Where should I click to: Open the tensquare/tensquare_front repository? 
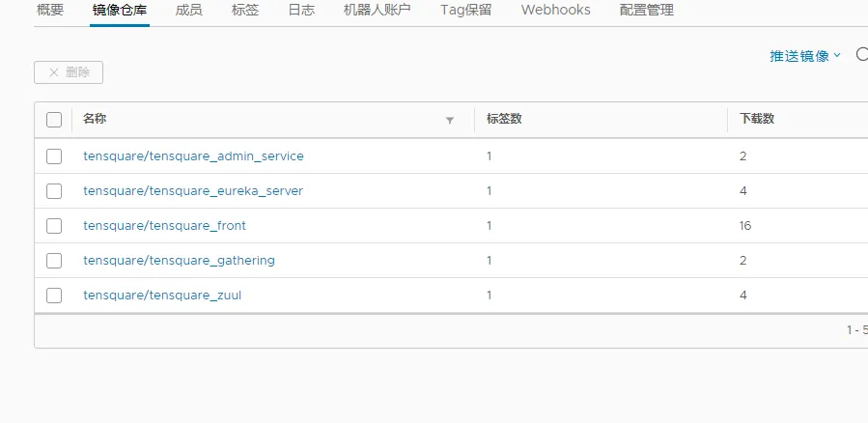pyautogui.click(x=164, y=226)
